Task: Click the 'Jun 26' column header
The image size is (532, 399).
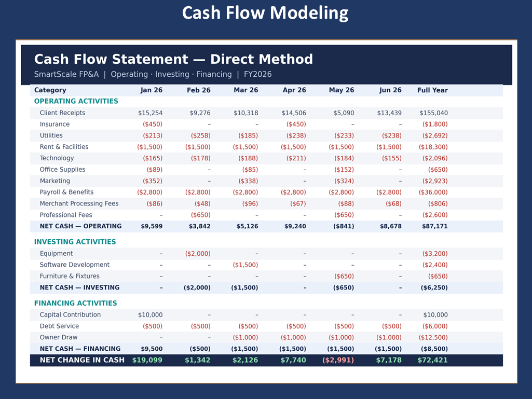Action: 390,90
